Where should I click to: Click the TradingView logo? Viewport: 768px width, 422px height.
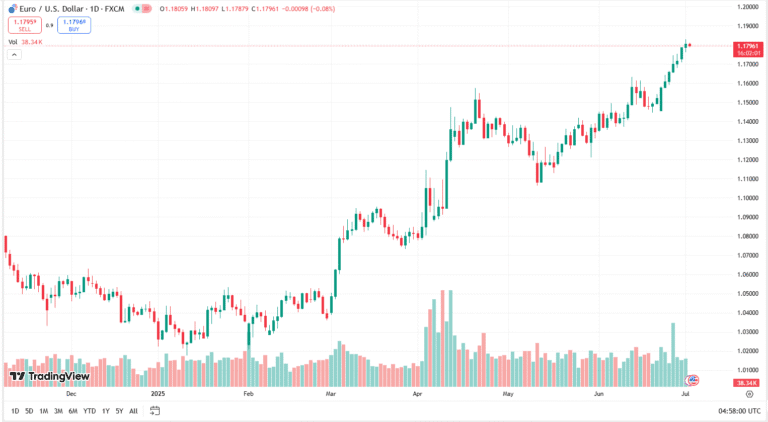tap(49, 377)
